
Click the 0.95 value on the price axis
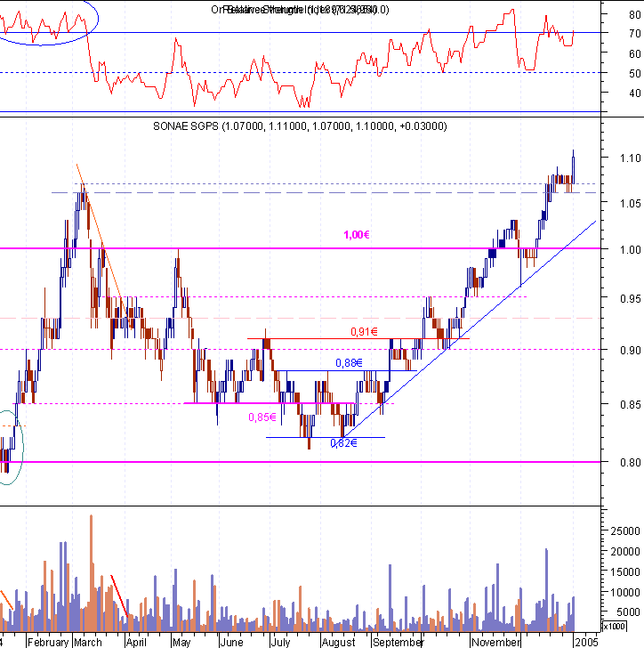click(x=631, y=298)
